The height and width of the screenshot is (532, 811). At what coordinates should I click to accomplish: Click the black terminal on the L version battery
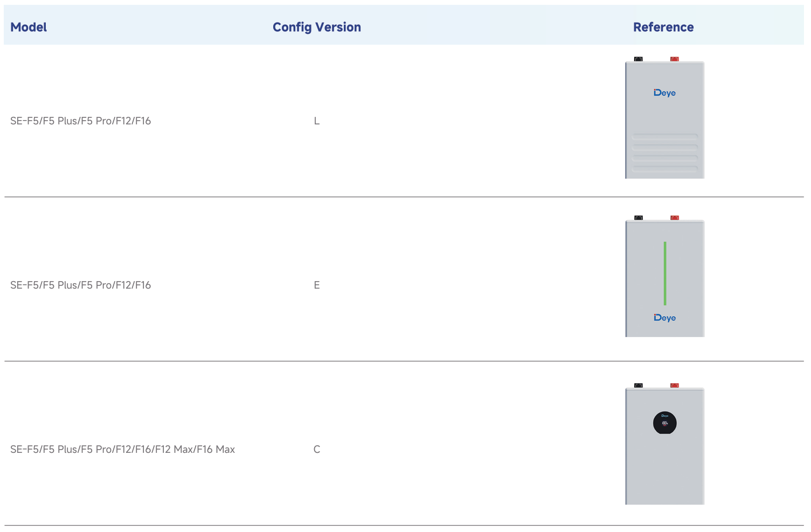tap(639, 59)
